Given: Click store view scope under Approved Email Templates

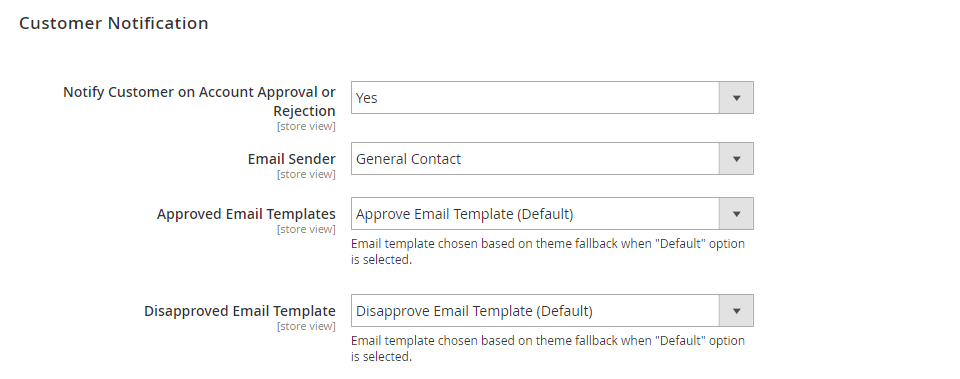Looking at the screenshot, I should click(306, 230).
